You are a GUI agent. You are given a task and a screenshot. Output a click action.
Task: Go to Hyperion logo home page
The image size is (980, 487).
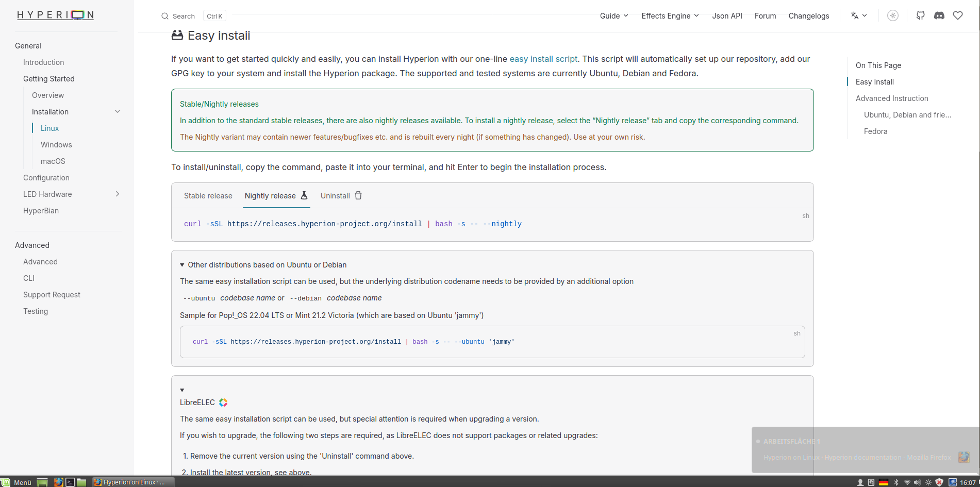(56, 15)
